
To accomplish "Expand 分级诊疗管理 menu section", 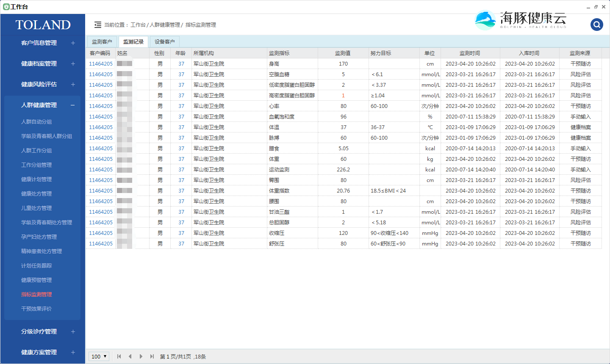I will [x=73, y=331].
